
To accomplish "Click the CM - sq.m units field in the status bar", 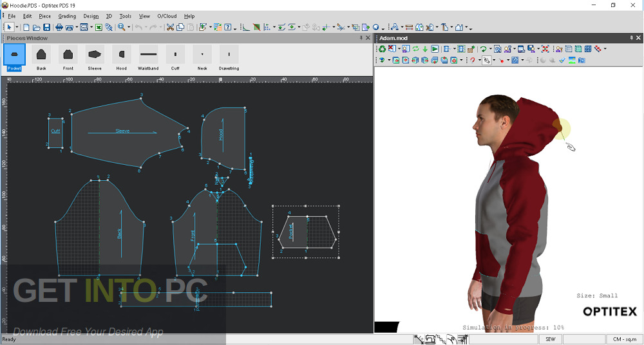I will (625, 339).
